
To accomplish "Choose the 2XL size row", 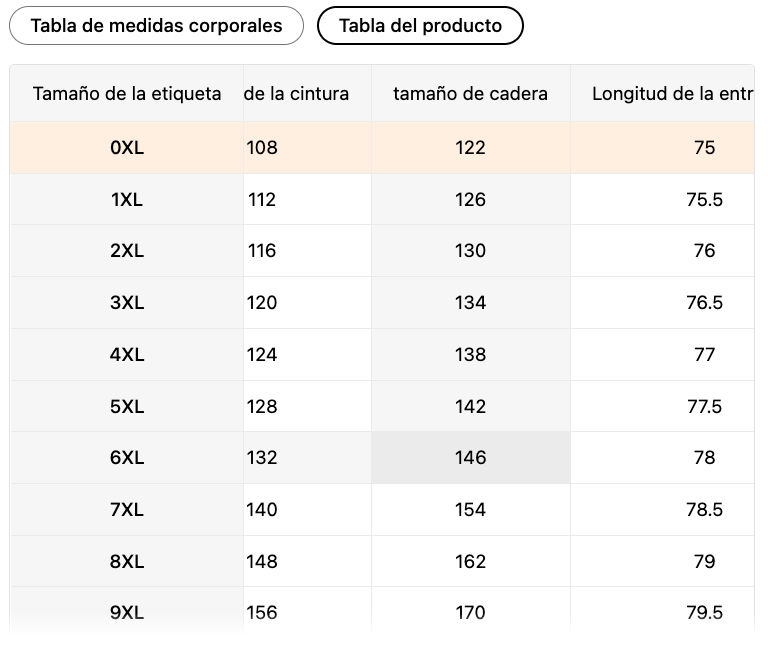I will pos(382,251).
